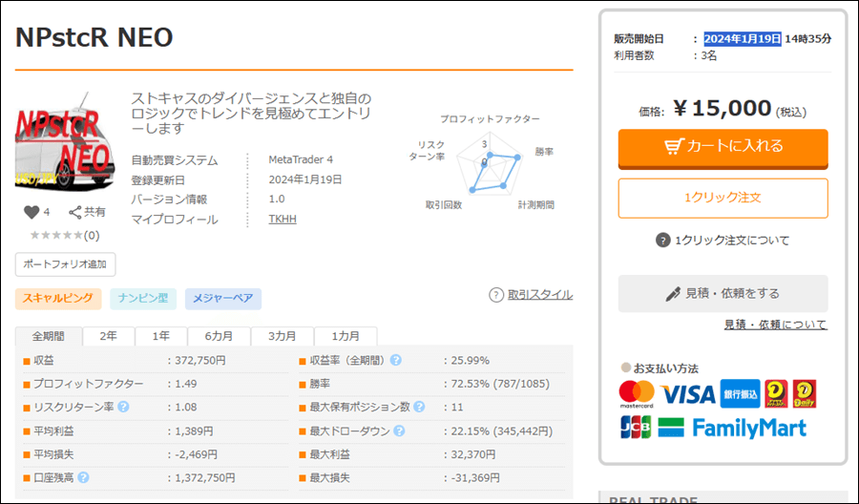The width and height of the screenshot is (859, 504).
Task: Click question icon beside 1クリック注文について
Action: [x=663, y=241]
